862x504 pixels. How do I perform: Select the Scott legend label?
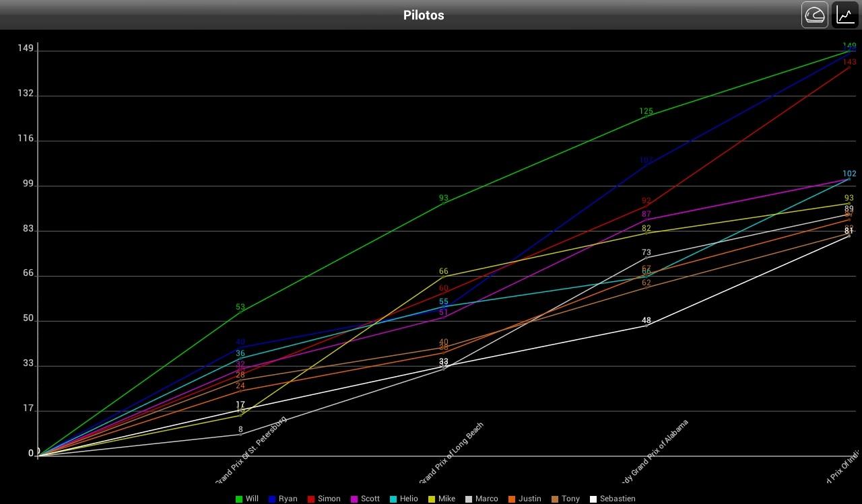tap(370, 499)
